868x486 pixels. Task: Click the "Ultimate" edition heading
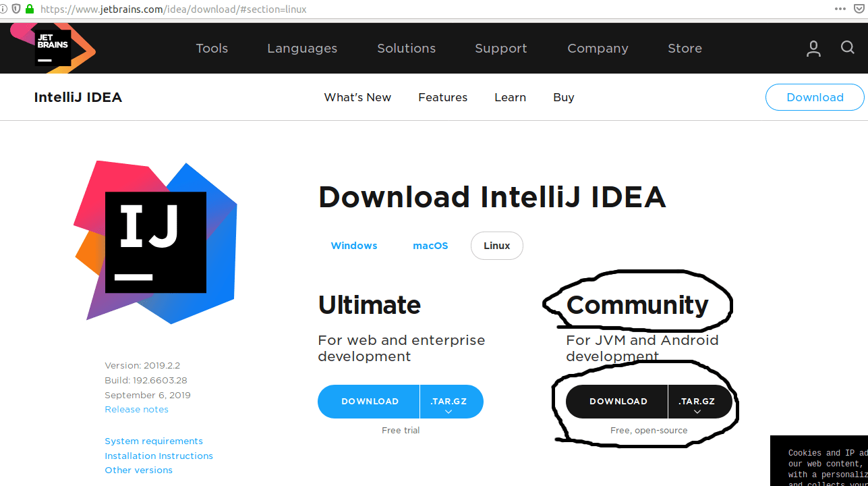pos(370,305)
